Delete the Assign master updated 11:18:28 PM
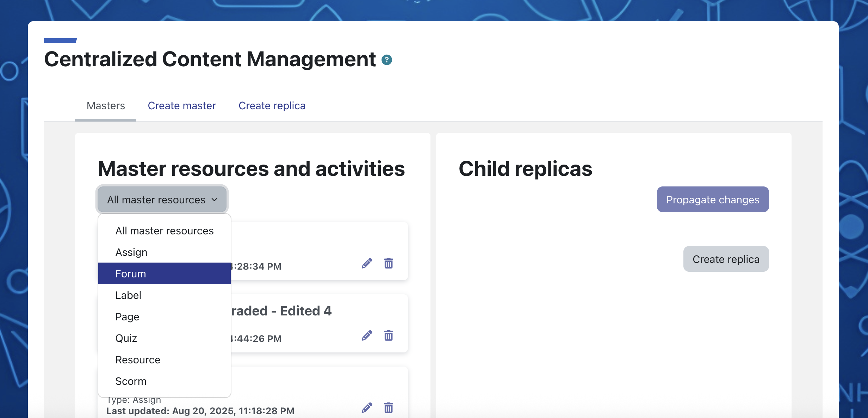Image resolution: width=868 pixels, height=418 pixels. point(389,408)
